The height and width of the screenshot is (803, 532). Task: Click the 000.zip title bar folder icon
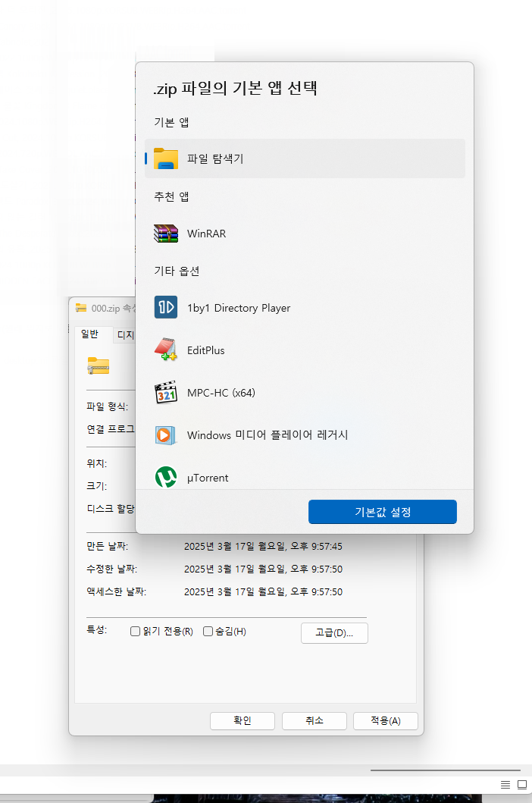point(81,308)
